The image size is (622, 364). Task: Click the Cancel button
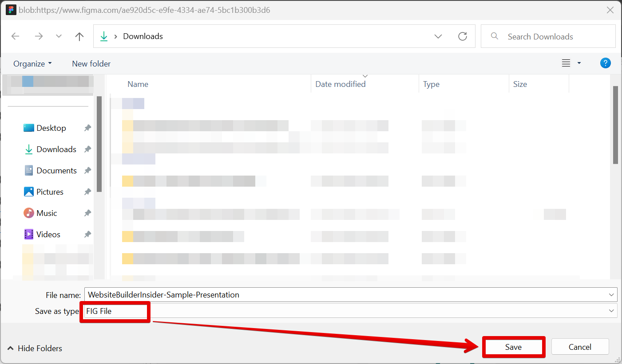pos(580,347)
